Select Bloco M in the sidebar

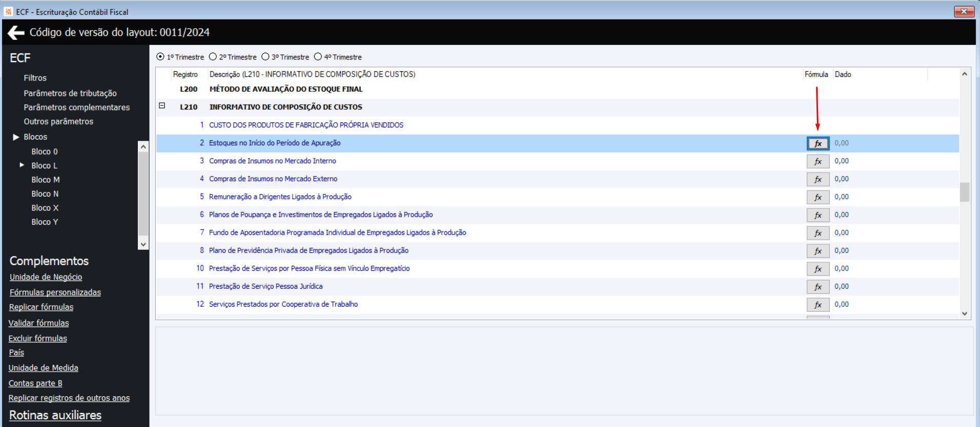46,180
